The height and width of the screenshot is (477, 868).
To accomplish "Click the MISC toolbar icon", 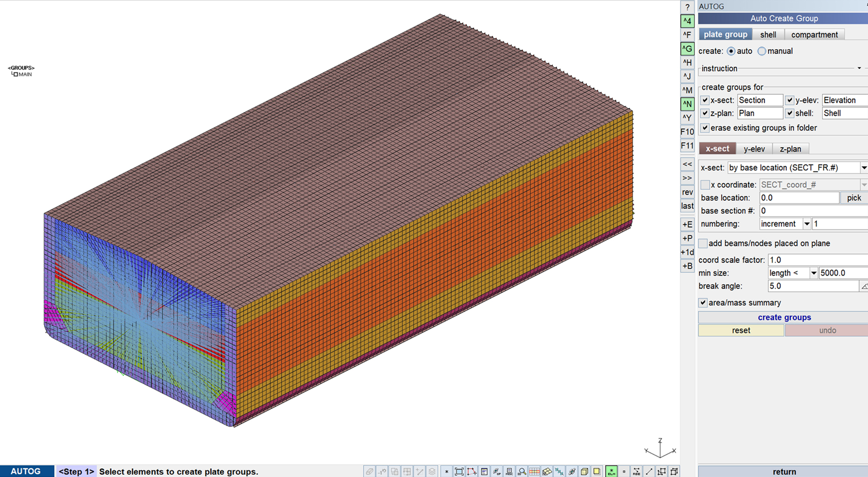I will [x=509, y=471].
